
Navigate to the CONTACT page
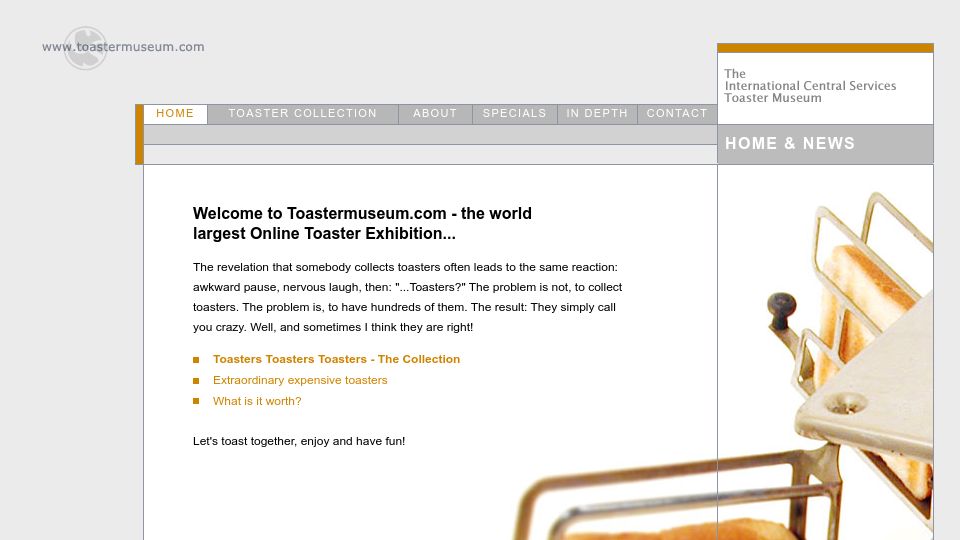point(677,114)
